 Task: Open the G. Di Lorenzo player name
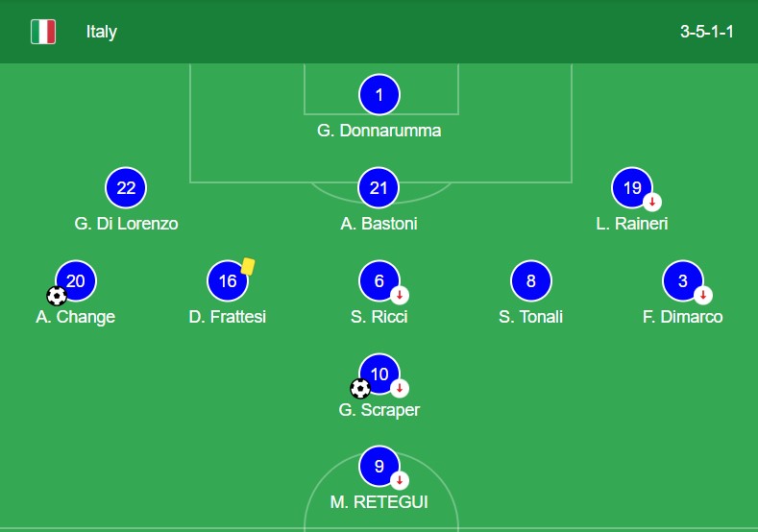126,224
